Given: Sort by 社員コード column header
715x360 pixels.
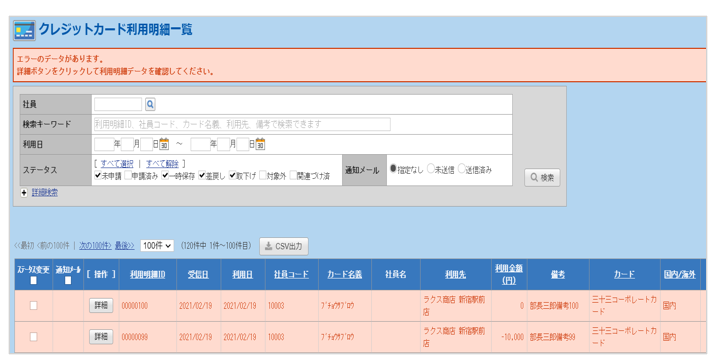Looking at the screenshot, I should [291, 275].
